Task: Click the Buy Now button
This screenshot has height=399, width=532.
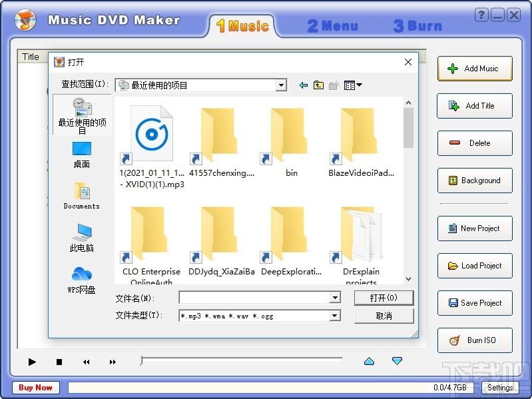Action: click(x=36, y=388)
